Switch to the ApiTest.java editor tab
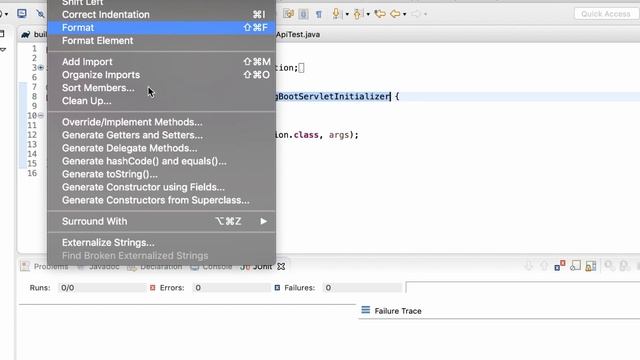The image size is (640, 360). coord(298,35)
